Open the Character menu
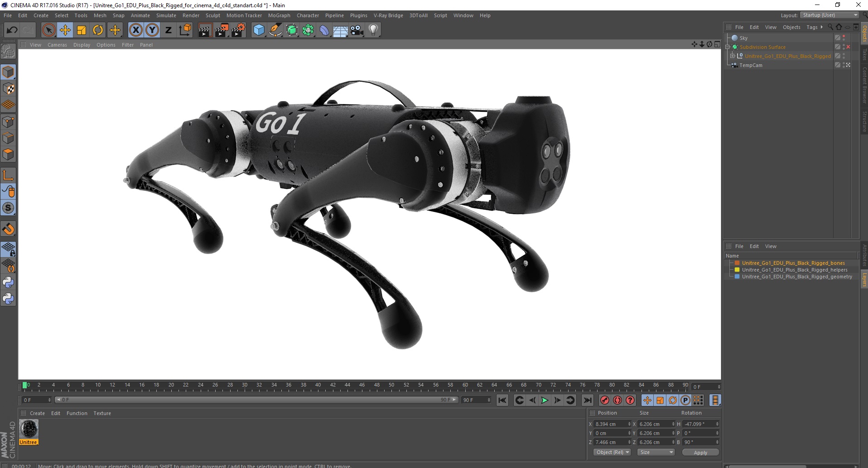 pos(308,15)
